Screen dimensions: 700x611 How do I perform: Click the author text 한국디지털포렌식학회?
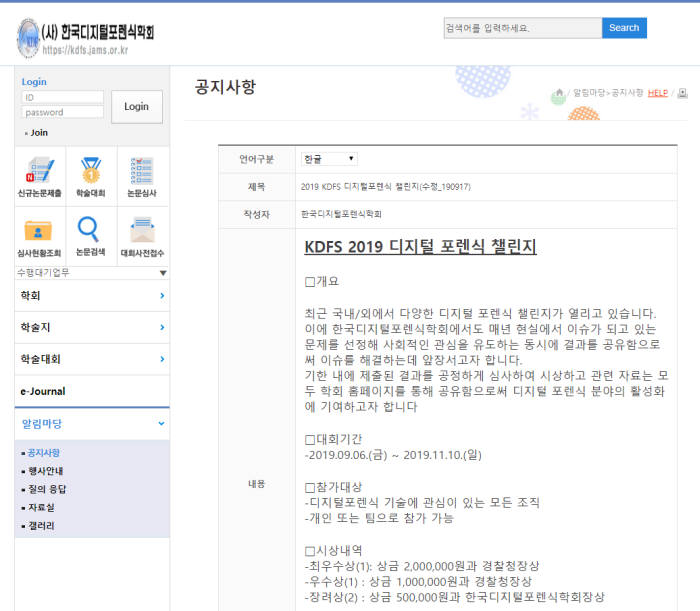[341, 214]
